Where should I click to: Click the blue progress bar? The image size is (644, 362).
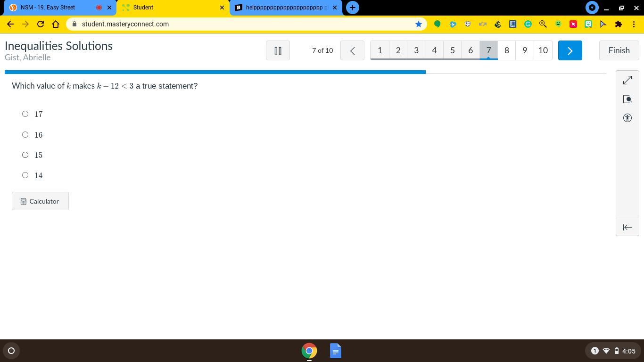coord(215,72)
